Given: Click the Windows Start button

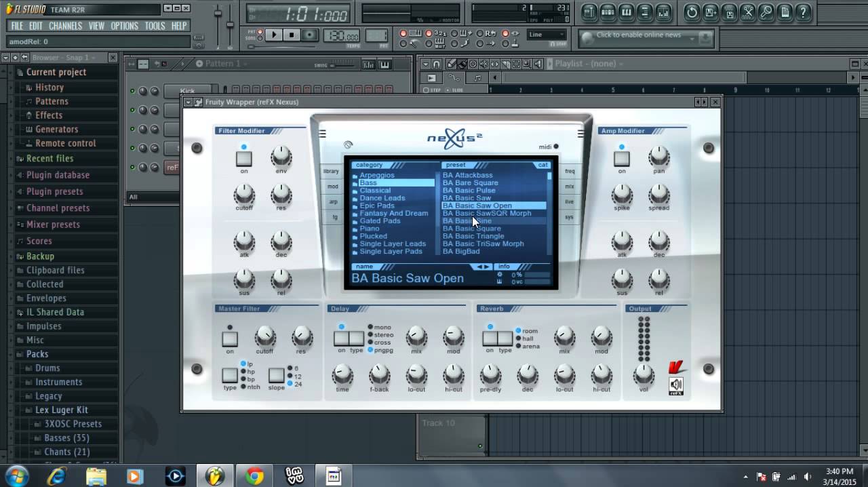Looking at the screenshot, I should pyautogui.click(x=16, y=476).
